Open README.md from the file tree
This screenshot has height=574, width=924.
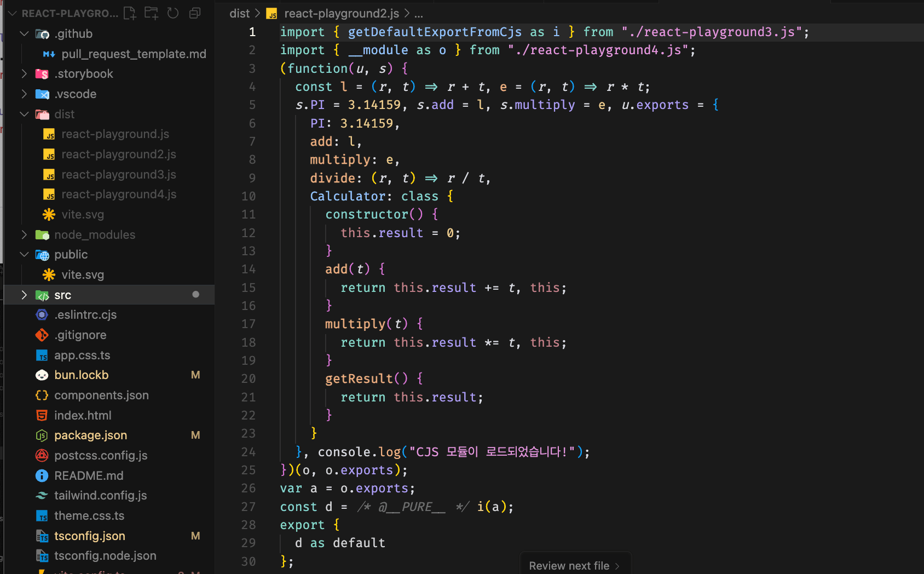[89, 476]
